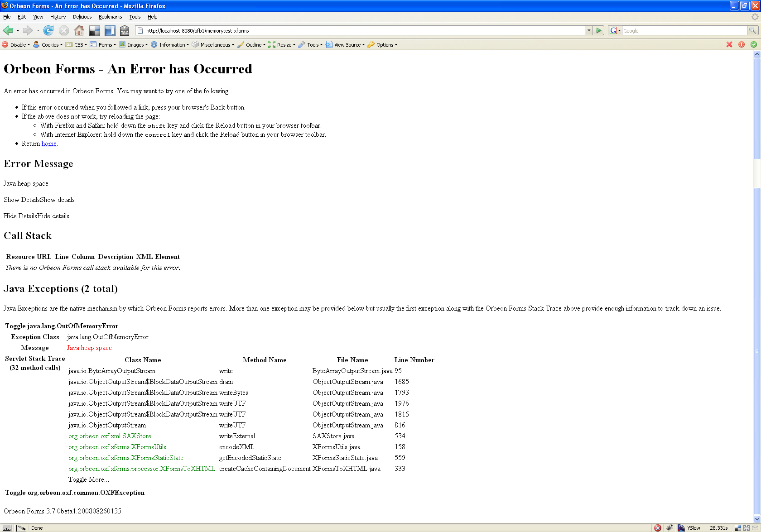
Task: Open the Bookmarks menu
Action: (x=110, y=17)
